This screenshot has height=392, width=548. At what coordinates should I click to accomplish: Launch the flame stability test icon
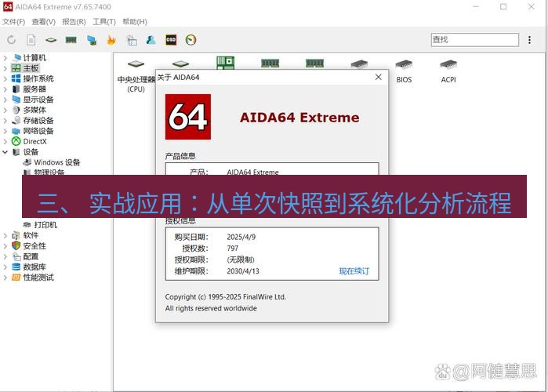(x=111, y=40)
